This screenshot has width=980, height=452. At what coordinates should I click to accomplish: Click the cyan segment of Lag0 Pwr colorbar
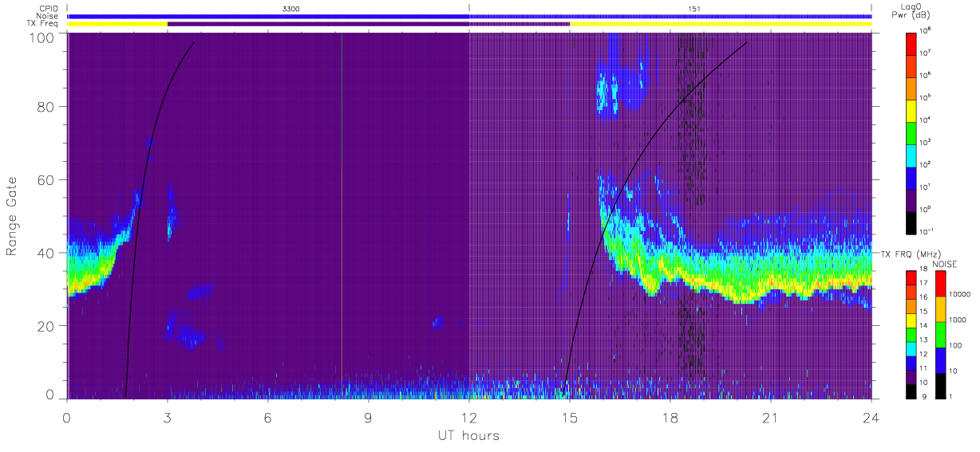[912, 155]
